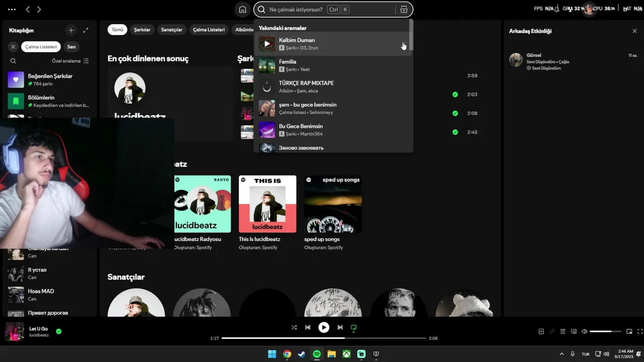Viewport: 644px width, 362px height.
Task: Navigate forward with the right arrow
Action: pos(39,10)
